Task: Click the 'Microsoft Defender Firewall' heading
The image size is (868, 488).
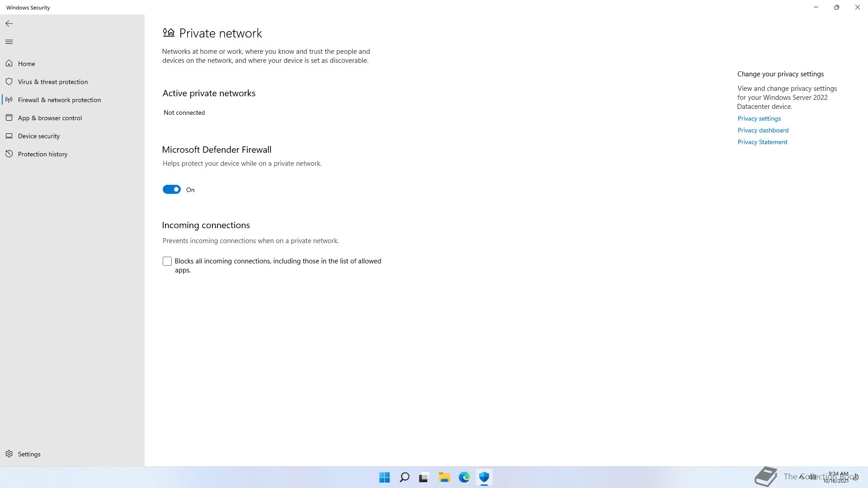Action: (217, 150)
